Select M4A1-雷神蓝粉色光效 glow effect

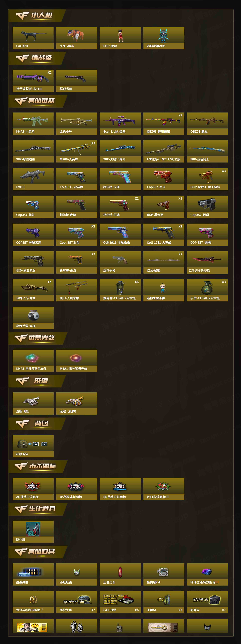(33, 361)
